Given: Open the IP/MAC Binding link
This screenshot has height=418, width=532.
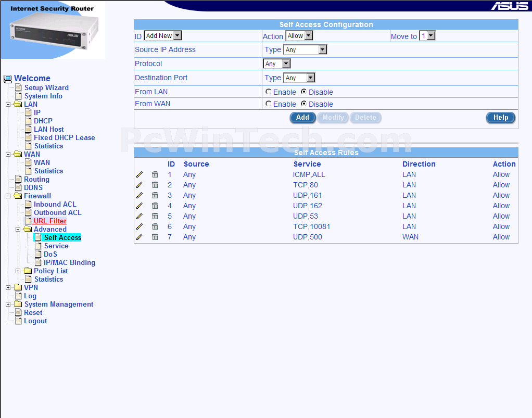Looking at the screenshot, I should pos(69,262).
